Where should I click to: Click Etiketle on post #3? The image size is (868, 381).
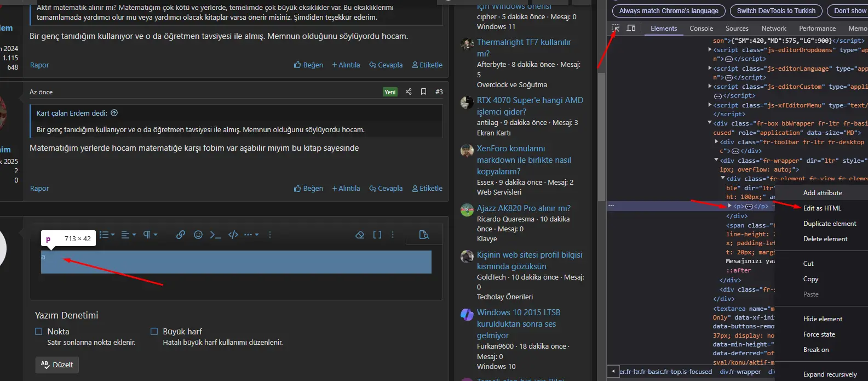pos(427,188)
